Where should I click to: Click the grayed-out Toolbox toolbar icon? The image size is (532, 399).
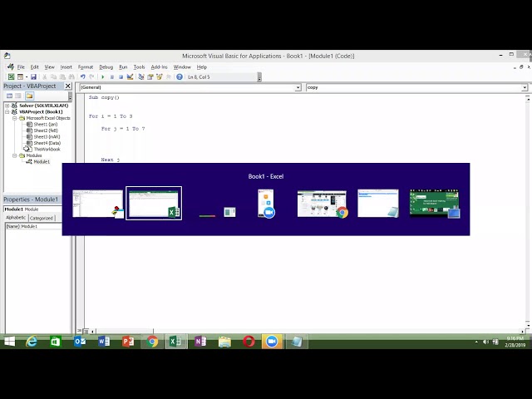click(168, 77)
